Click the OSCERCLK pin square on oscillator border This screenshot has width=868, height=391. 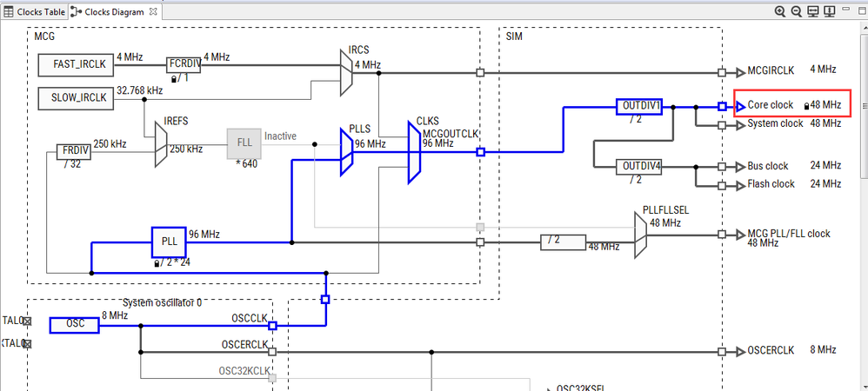pos(272,352)
